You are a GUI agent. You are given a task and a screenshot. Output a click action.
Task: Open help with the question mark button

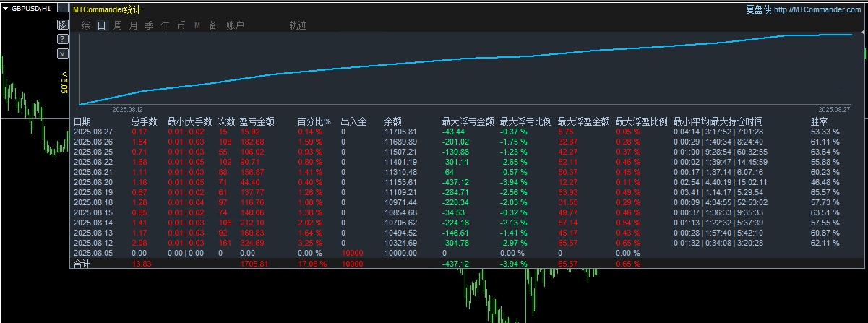tap(62, 38)
